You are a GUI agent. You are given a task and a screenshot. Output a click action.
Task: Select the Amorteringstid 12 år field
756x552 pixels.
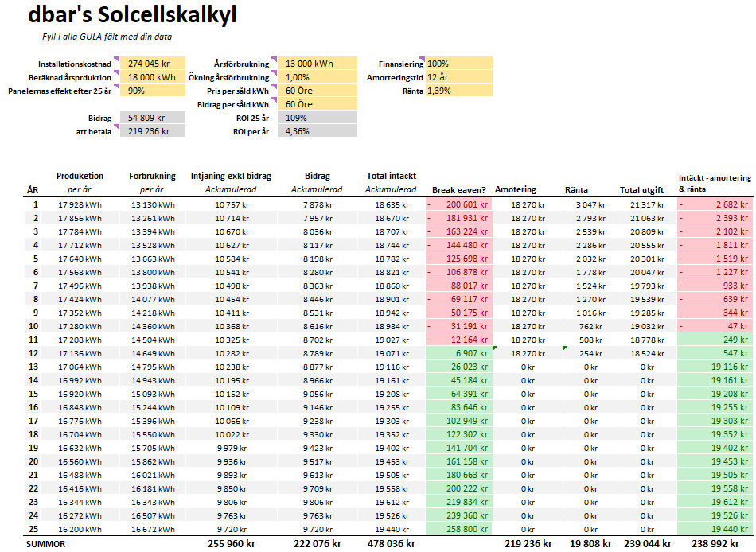click(459, 77)
